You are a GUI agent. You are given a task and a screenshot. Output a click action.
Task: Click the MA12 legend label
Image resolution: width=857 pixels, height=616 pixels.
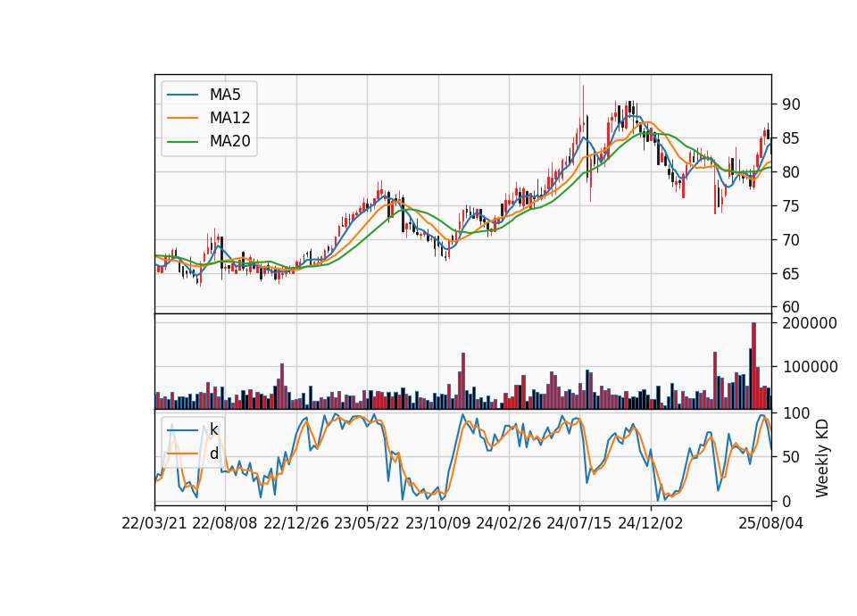[x=229, y=118]
